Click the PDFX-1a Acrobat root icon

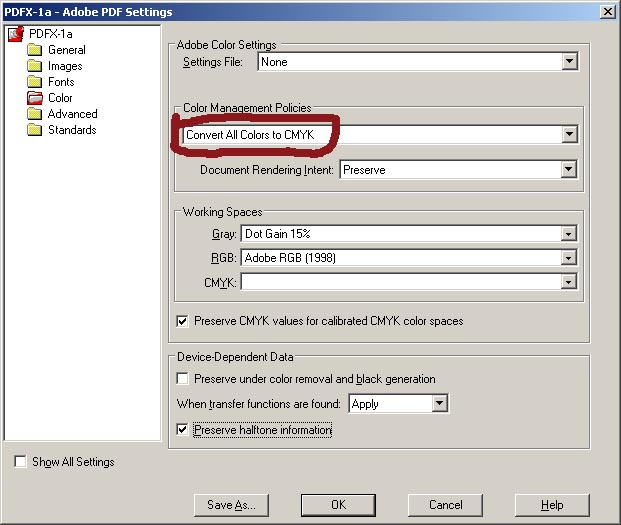click(x=16, y=34)
